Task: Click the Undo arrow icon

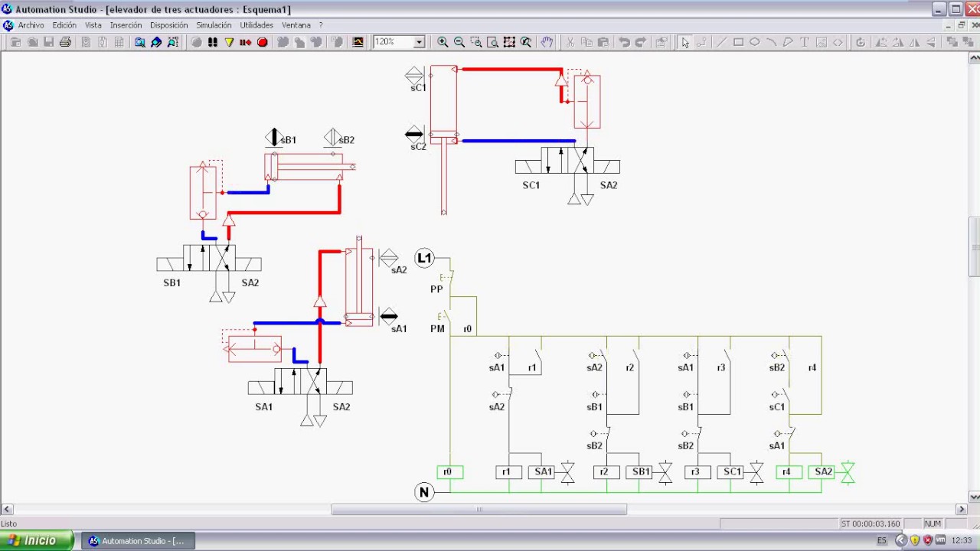Action: pos(624,42)
